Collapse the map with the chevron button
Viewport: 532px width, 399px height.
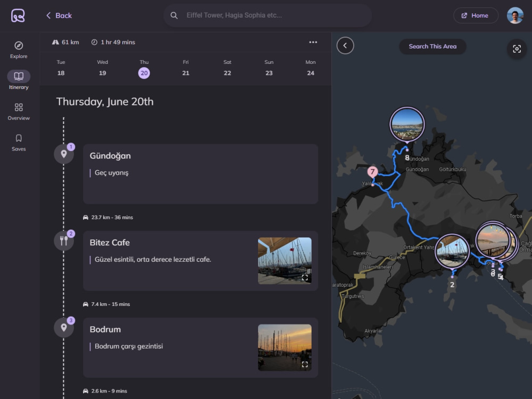pos(345,45)
